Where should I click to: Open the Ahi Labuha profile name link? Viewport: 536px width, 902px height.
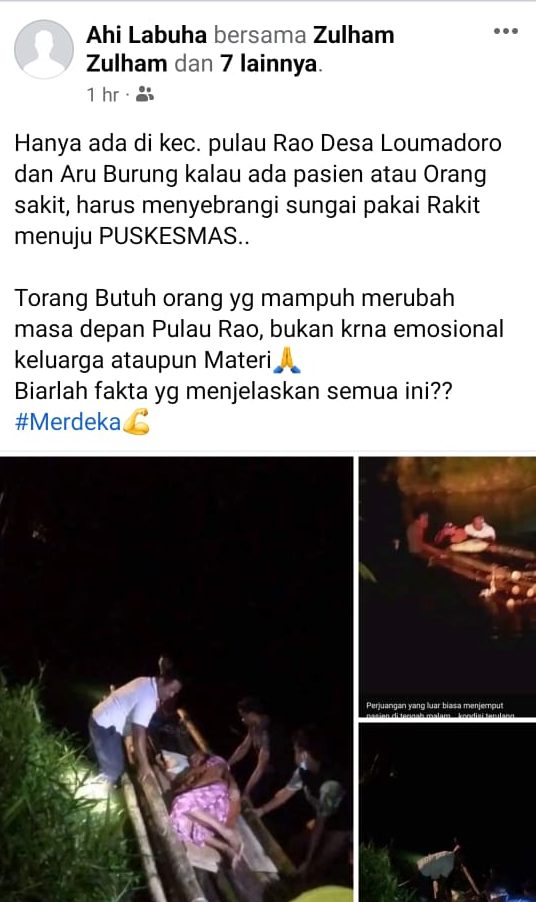(146, 35)
